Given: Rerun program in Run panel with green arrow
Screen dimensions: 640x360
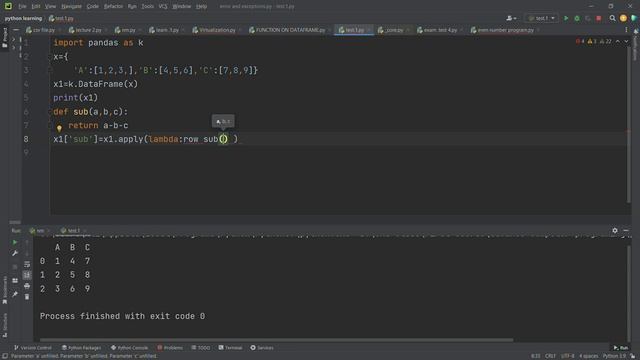Looking at the screenshot, I should (x=15, y=242).
